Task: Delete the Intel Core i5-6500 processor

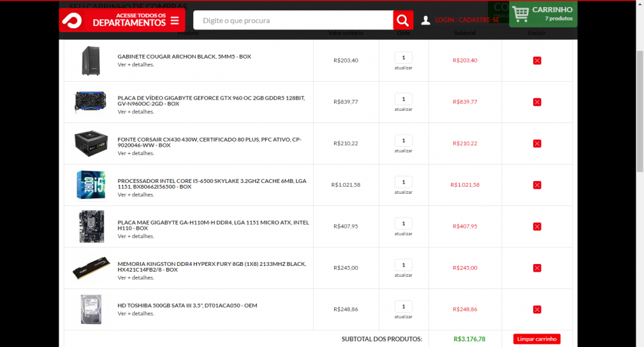Action: pos(537,185)
